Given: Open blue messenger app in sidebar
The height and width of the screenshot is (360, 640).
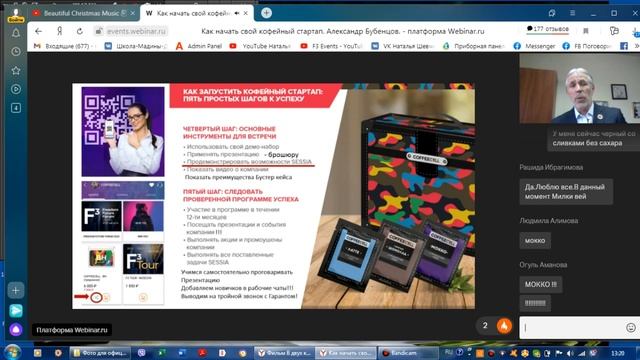Looking at the screenshot, I should (16, 311).
